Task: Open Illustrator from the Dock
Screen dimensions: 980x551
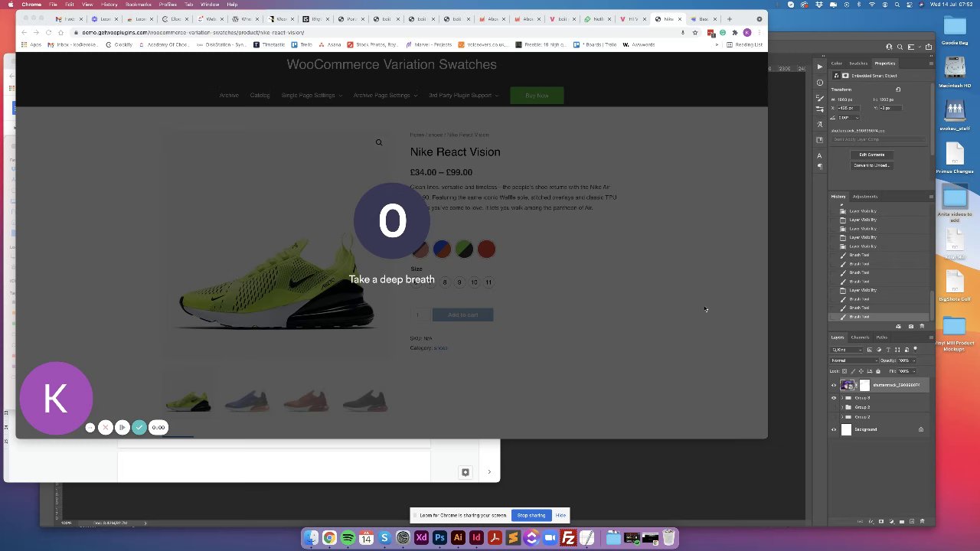Action: 458,539
